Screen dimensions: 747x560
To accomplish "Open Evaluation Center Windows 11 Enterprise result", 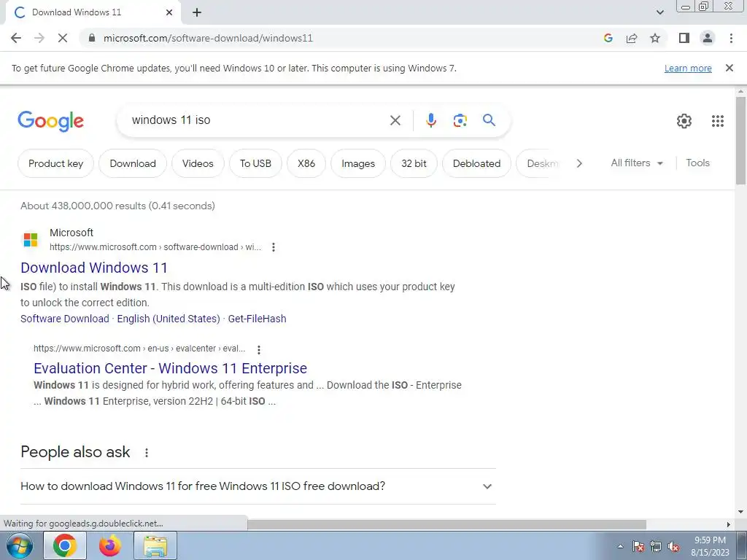I will coord(170,368).
